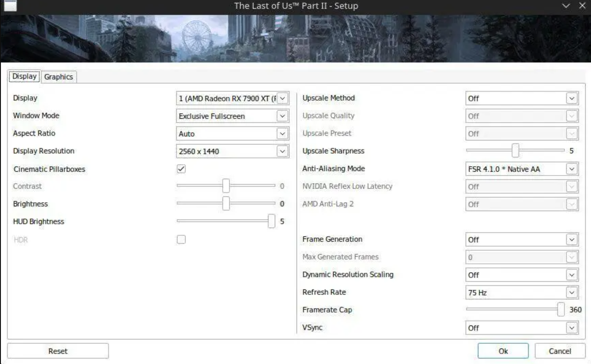This screenshot has height=364, width=591.
Task: Open the Frame Generation dropdown
Action: [522, 239]
